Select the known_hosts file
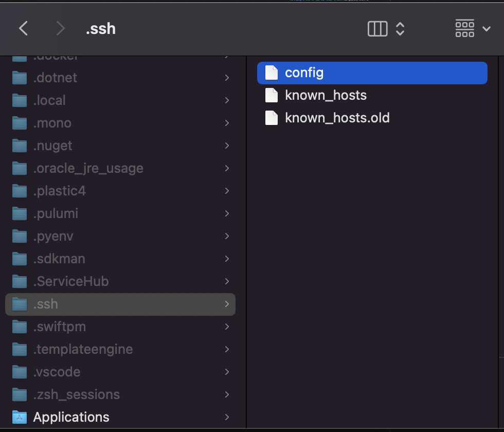The width and height of the screenshot is (504, 432). pos(372,96)
